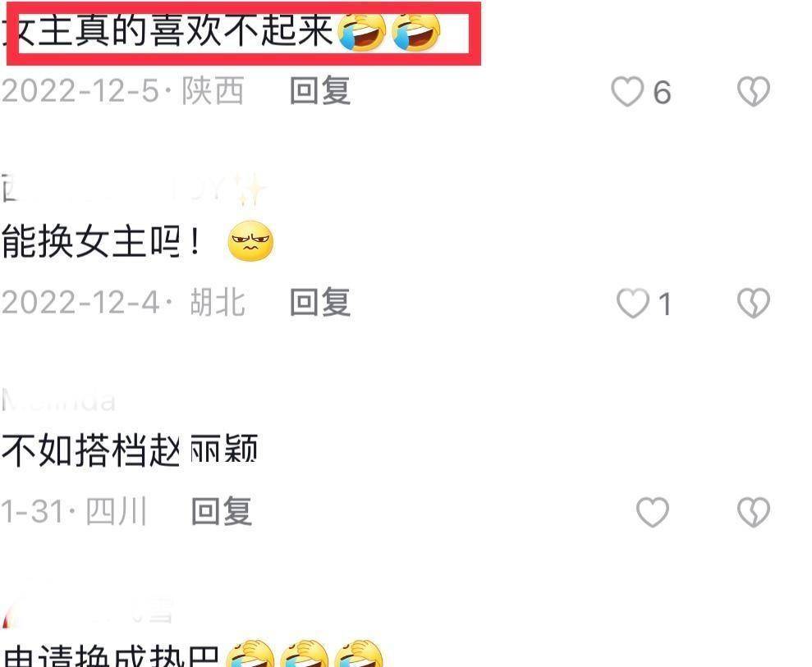812x667 pixels.
Task: Open the blurred username above 不如搭档赵丽颖
Action: click(x=58, y=401)
